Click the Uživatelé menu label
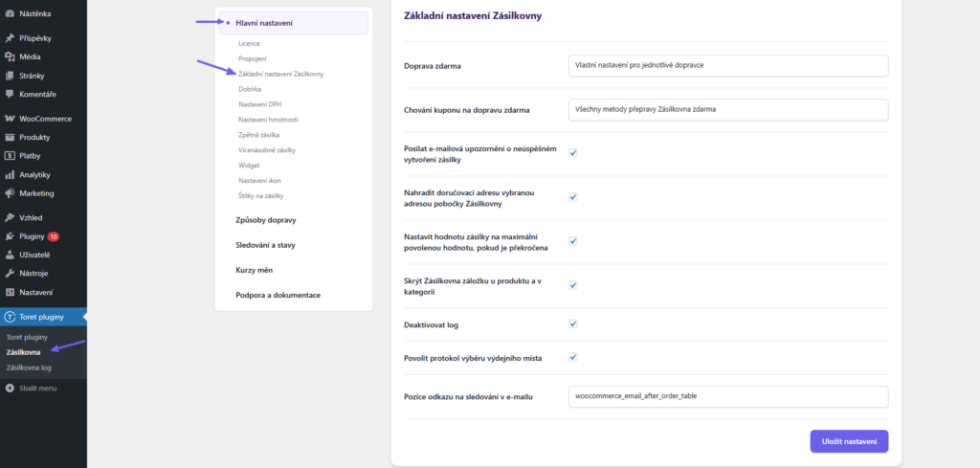980x468 pixels. (34, 255)
